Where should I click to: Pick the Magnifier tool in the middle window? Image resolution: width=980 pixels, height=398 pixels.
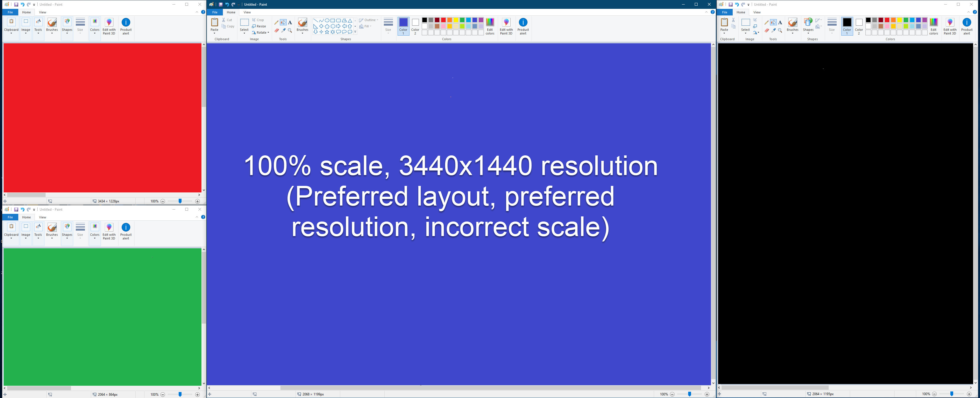tap(290, 31)
